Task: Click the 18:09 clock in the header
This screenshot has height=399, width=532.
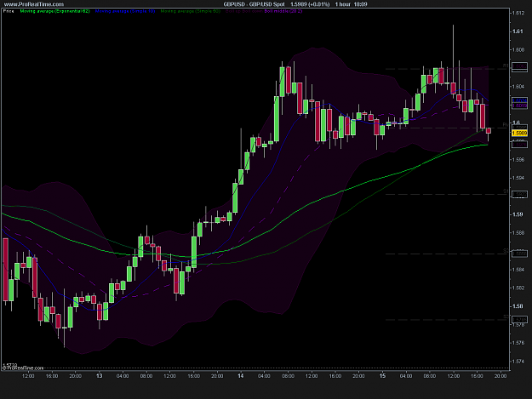Action: point(360,4)
